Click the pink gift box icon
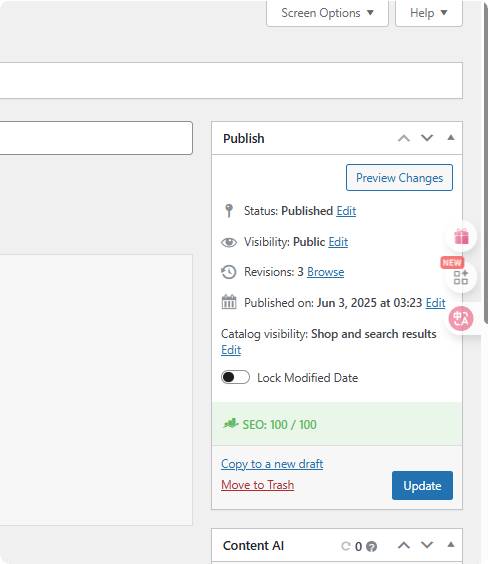Image resolution: width=488 pixels, height=564 pixels. (461, 236)
